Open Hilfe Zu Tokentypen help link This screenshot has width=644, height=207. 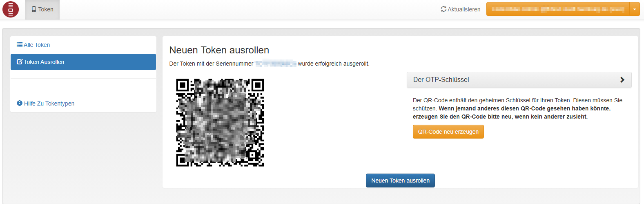pyautogui.click(x=49, y=103)
